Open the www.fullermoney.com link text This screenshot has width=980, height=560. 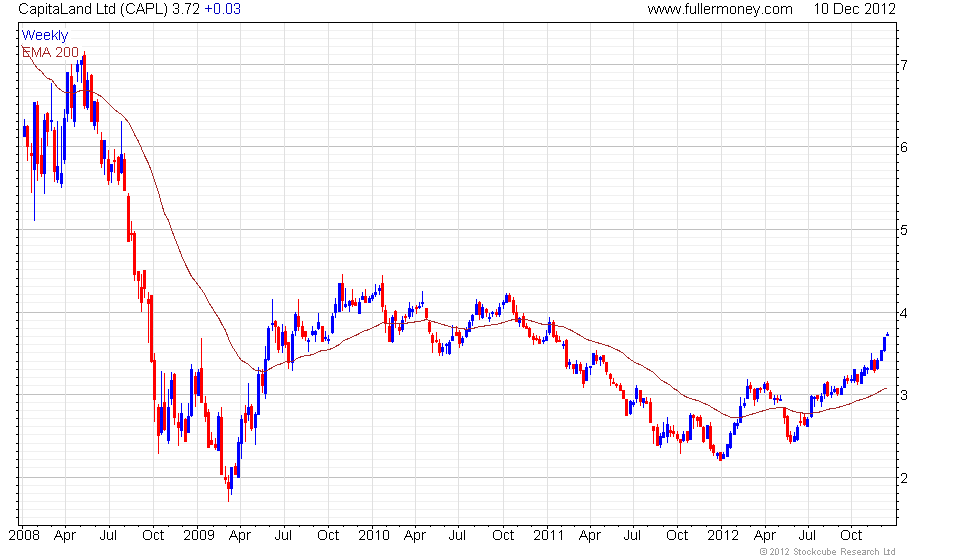click(x=720, y=9)
